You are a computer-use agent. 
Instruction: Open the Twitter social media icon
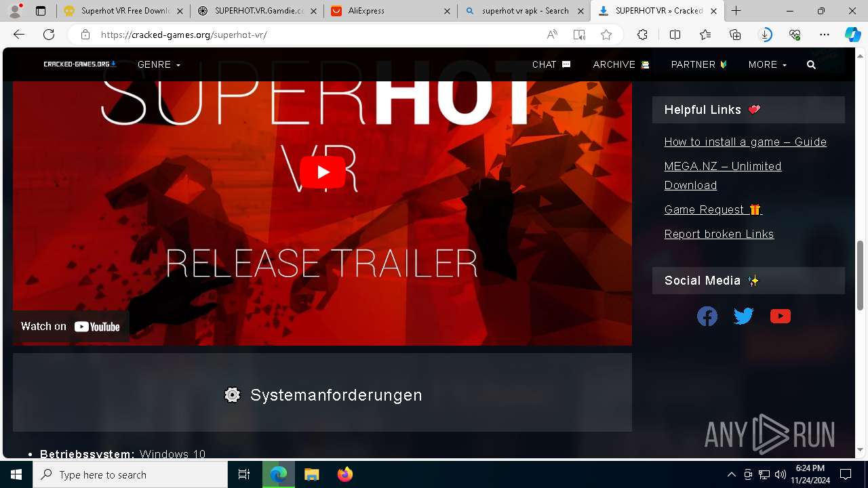pos(744,316)
